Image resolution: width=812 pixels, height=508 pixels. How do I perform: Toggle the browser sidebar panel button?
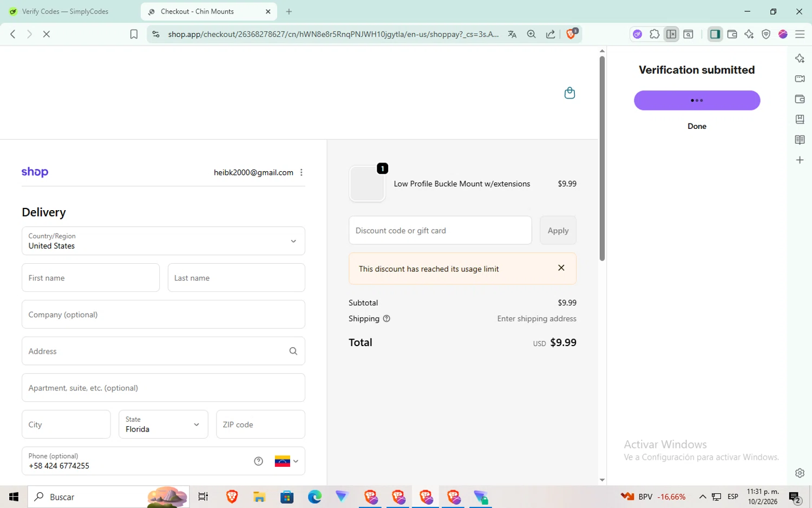[715, 34]
